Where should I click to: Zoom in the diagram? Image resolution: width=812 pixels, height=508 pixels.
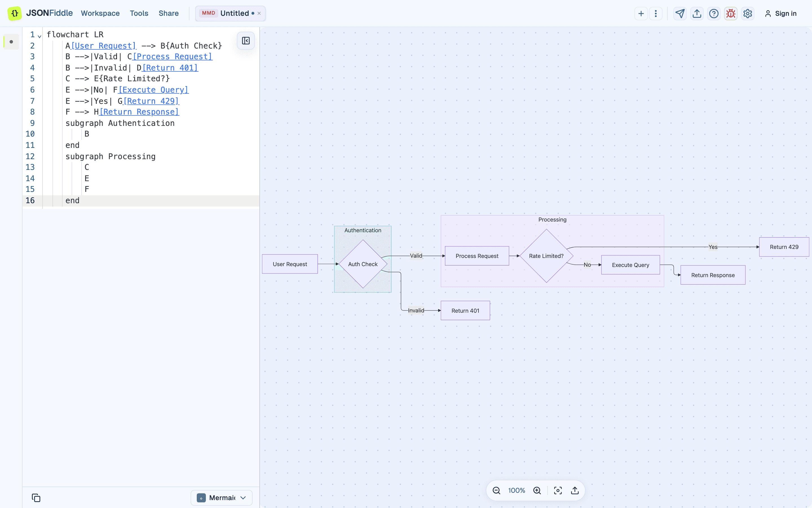coord(537,491)
